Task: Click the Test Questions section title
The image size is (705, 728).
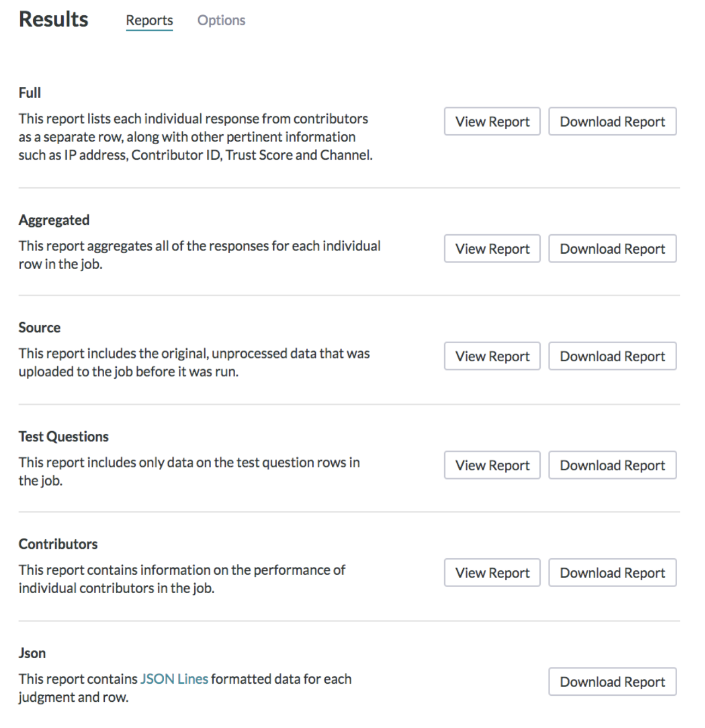Action: tap(63, 437)
